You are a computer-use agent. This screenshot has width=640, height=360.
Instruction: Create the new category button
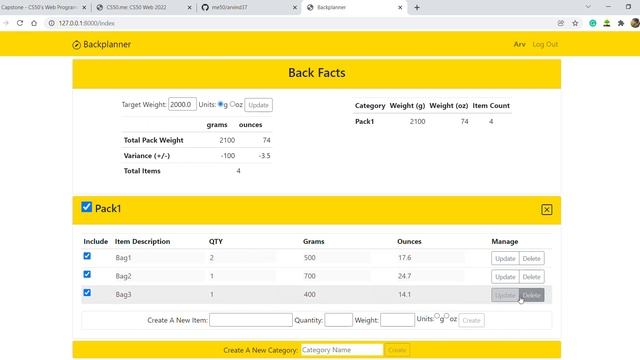[x=397, y=350]
